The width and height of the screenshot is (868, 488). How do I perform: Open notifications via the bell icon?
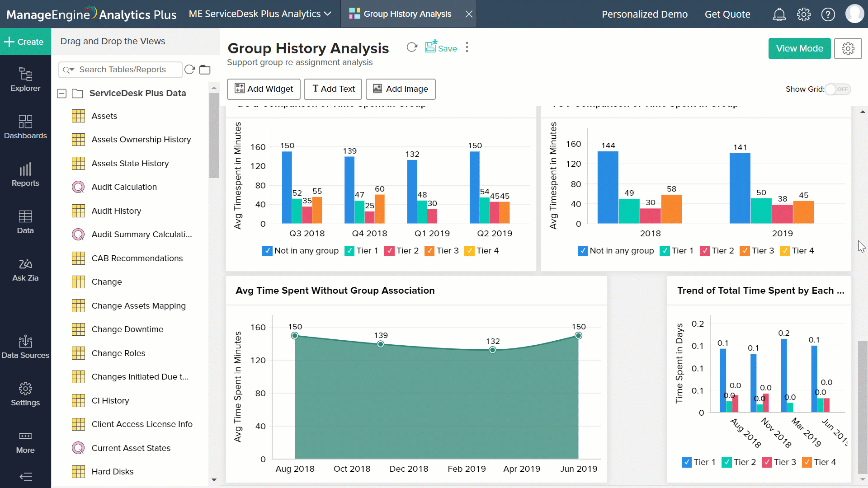(x=779, y=14)
